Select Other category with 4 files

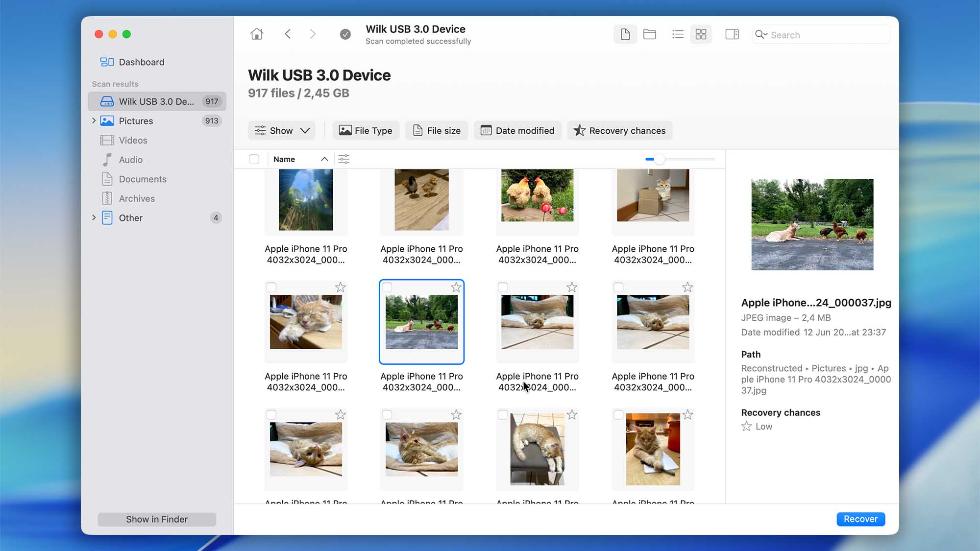coord(157,218)
